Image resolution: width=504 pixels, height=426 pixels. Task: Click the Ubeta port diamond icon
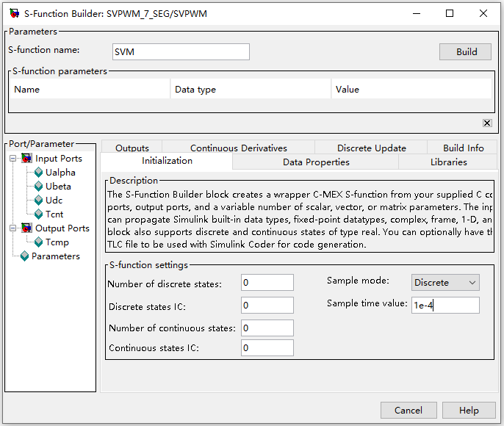(x=39, y=187)
